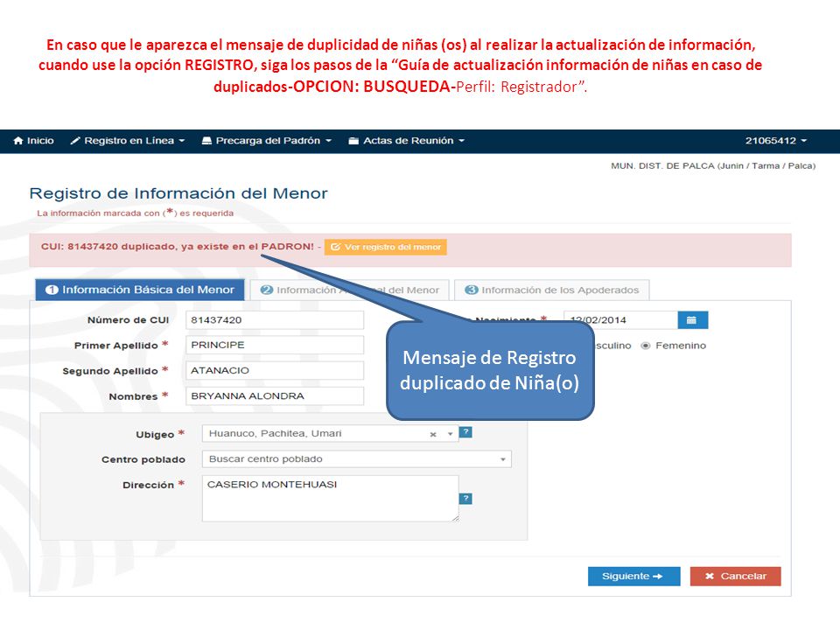The image size is (840, 630).
Task: Click the Nombres input field
Action: pos(274,395)
